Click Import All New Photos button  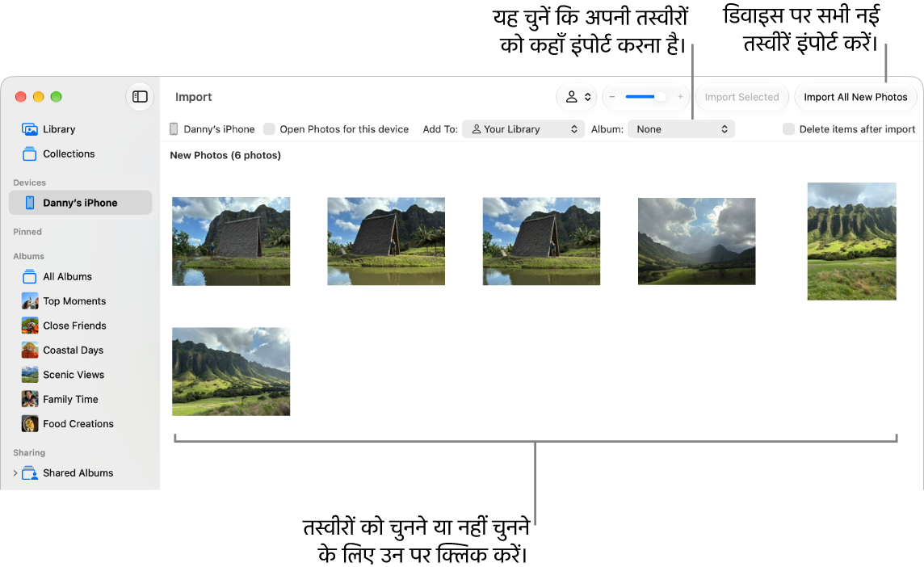(x=855, y=97)
